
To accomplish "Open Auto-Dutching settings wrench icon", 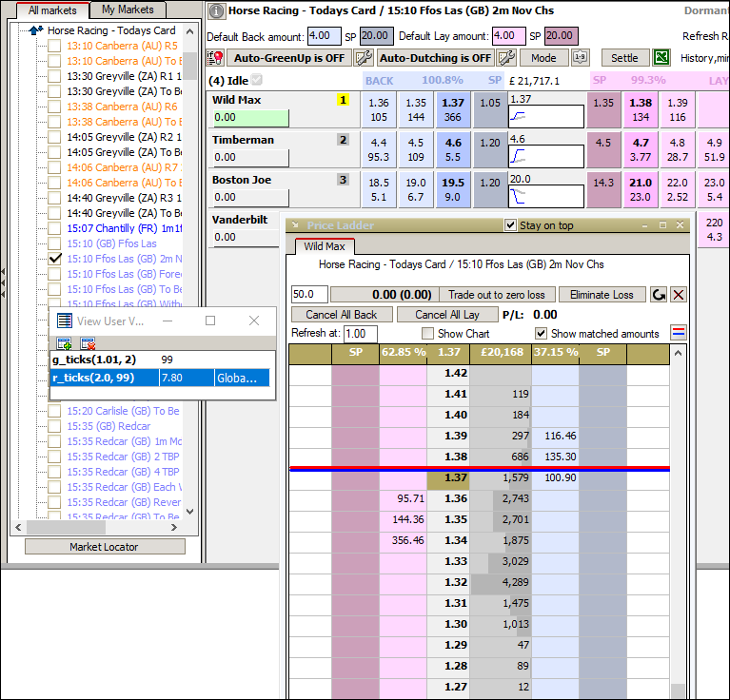I will [x=506, y=58].
